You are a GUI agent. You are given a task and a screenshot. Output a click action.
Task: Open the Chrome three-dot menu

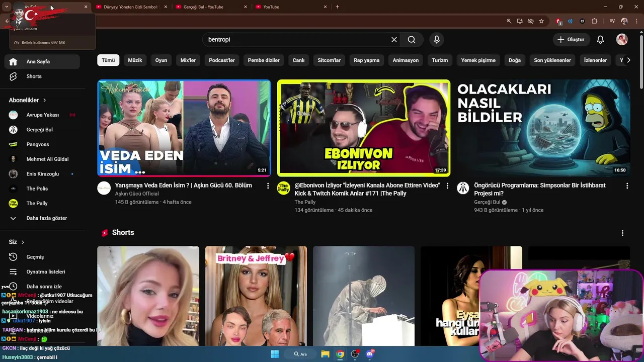click(x=636, y=21)
